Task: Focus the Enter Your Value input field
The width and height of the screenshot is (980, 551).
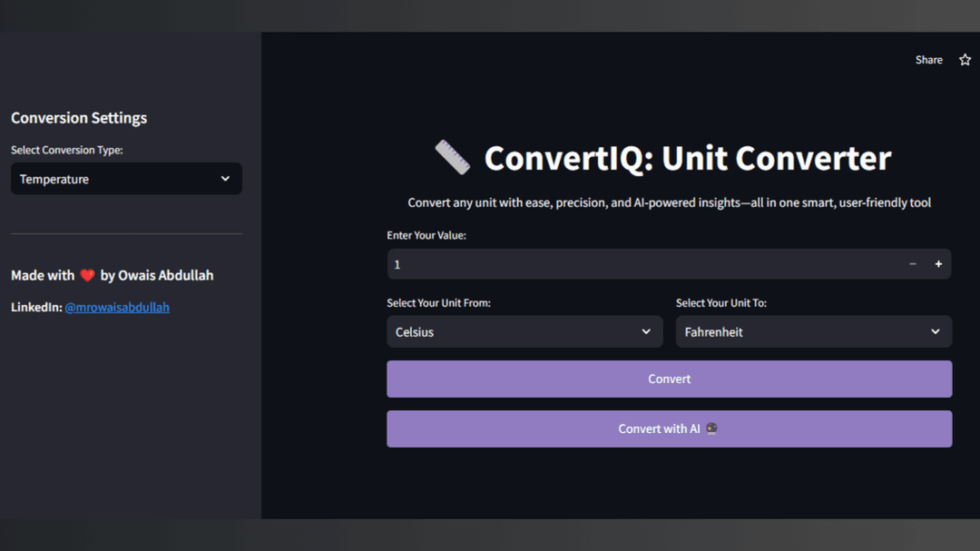Action: click(635, 264)
